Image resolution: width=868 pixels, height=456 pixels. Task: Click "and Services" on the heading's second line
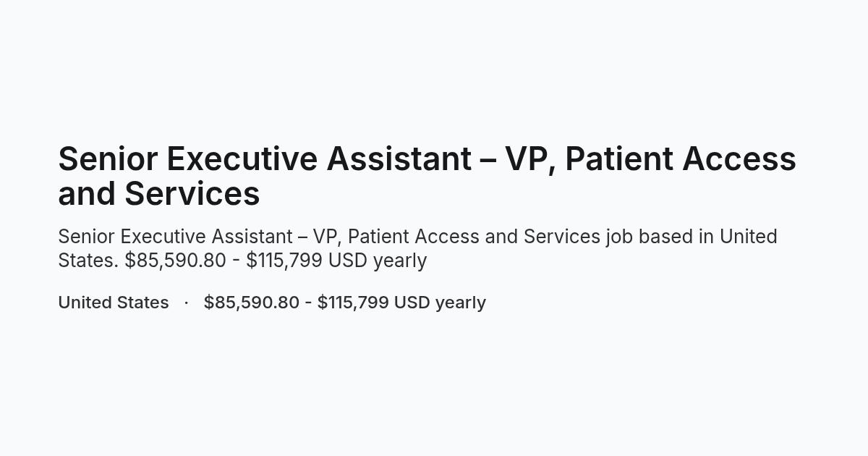(159, 193)
